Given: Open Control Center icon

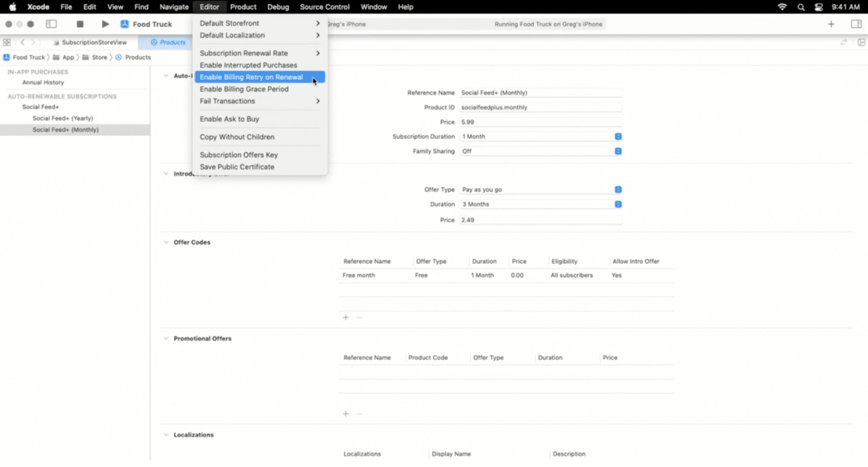Looking at the screenshot, I should [818, 7].
